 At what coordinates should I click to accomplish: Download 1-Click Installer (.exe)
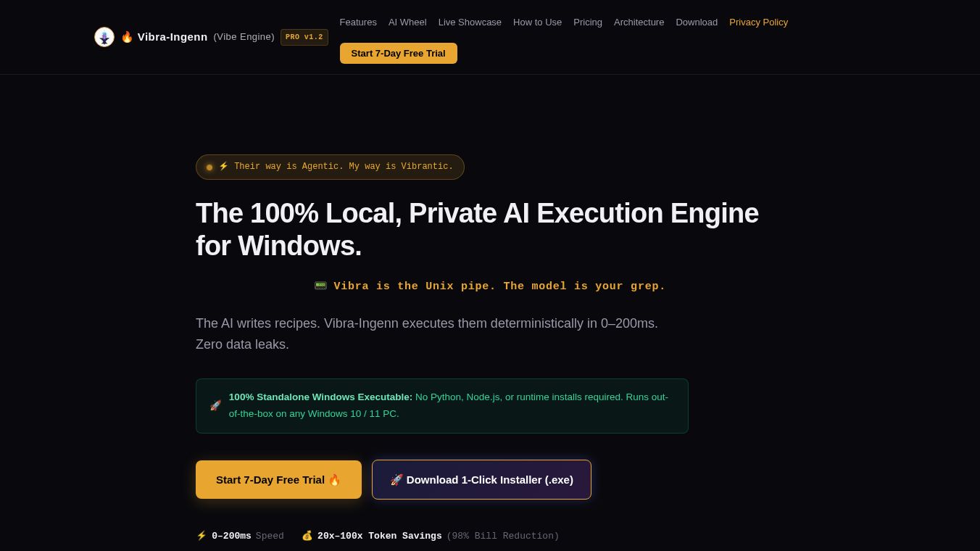coord(481,479)
